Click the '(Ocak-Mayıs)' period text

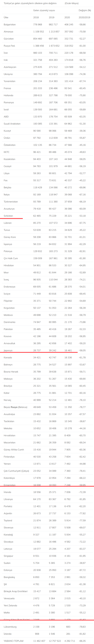(x=72, y=3)
